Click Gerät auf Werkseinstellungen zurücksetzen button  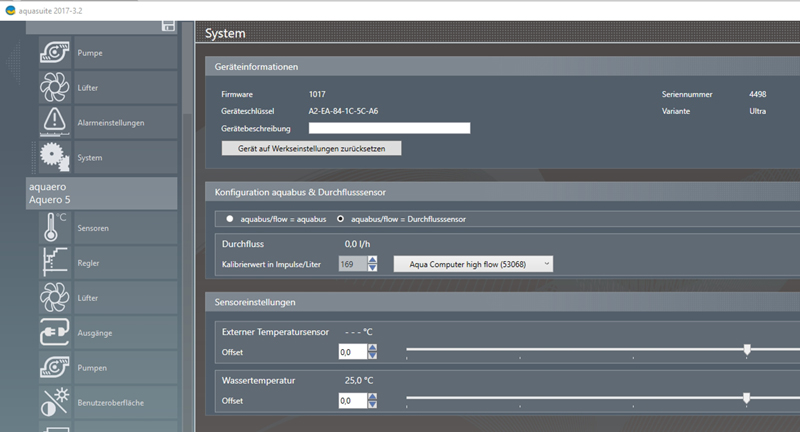(311, 148)
